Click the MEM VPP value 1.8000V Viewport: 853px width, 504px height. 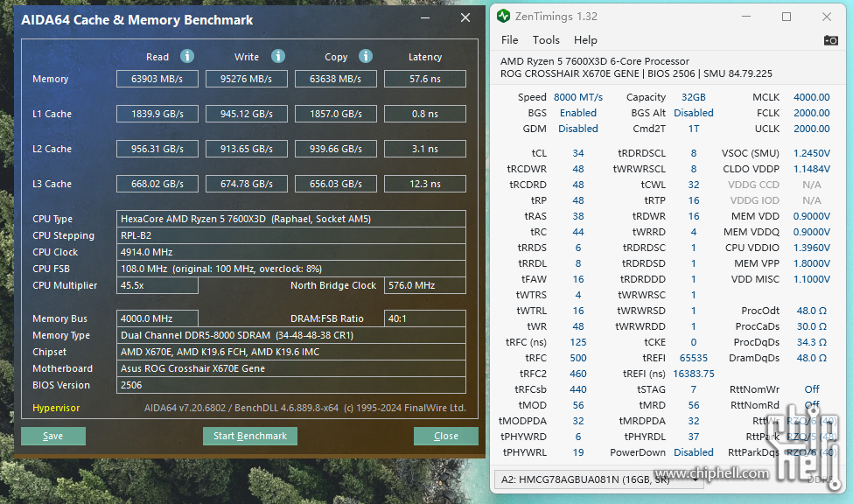(812, 263)
